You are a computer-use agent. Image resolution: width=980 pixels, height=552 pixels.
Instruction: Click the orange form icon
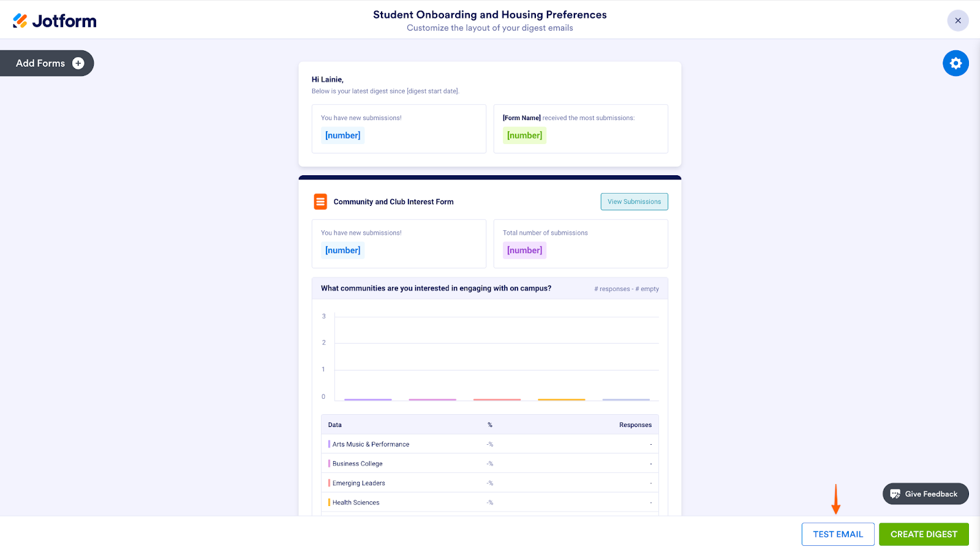tap(320, 202)
